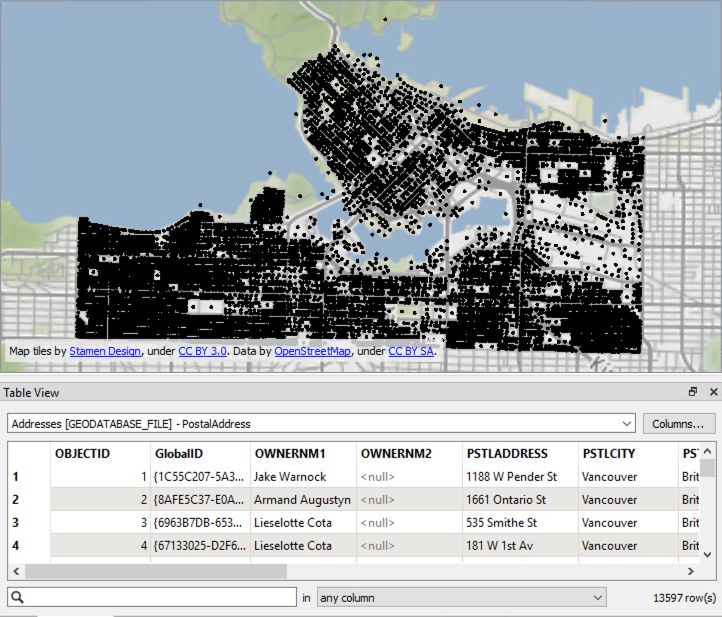
Task: Click the Columns... button
Action: click(x=678, y=424)
